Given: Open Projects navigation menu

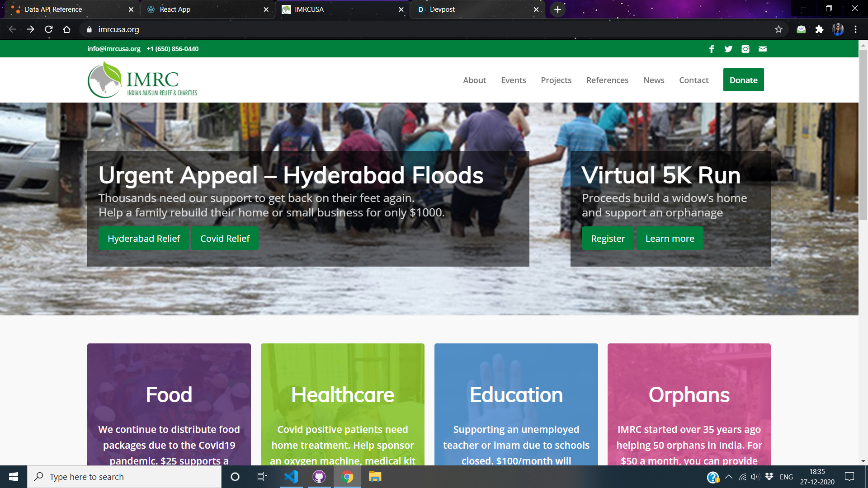Looking at the screenshot, I should tap(556, 80).
